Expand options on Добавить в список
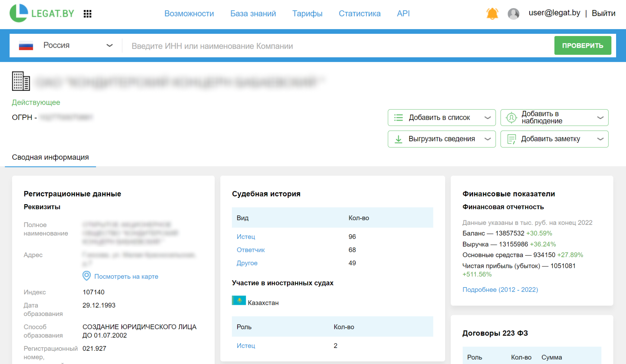The height and width of the screenshot is (364, 626). [x=488, y=118]
